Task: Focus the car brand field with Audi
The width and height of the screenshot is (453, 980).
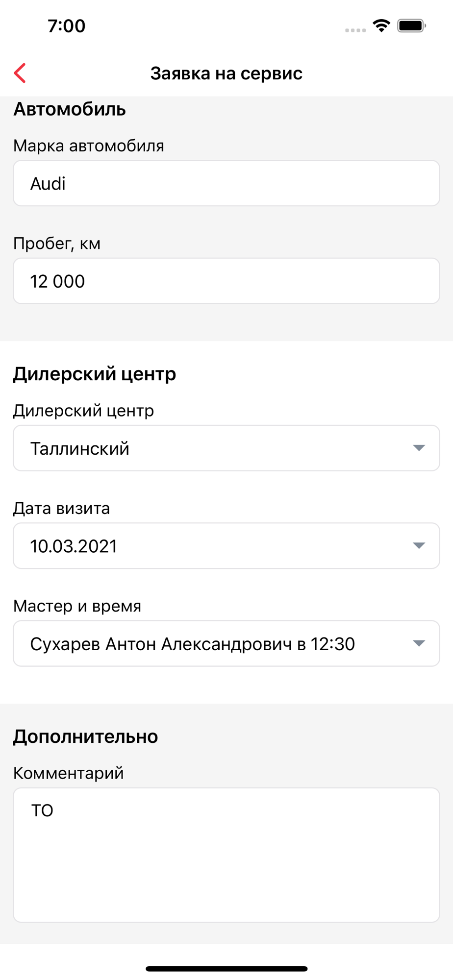Action: point(226,184)
